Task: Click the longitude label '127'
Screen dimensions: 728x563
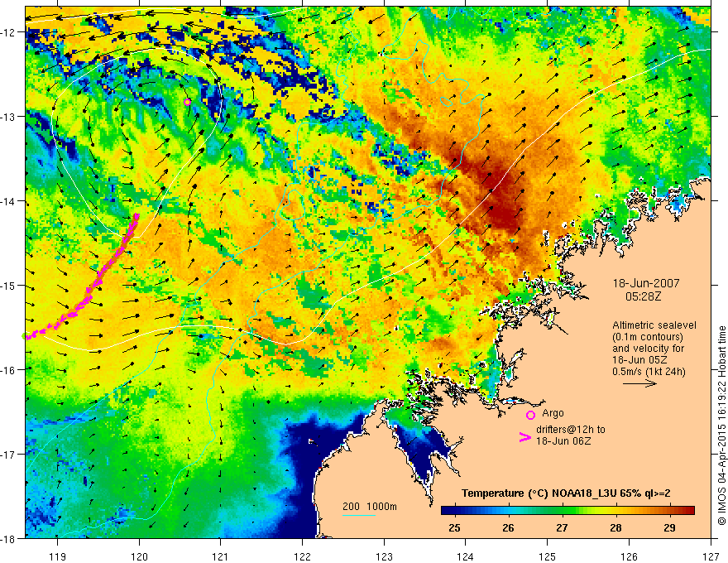Action: pos(711,556)
